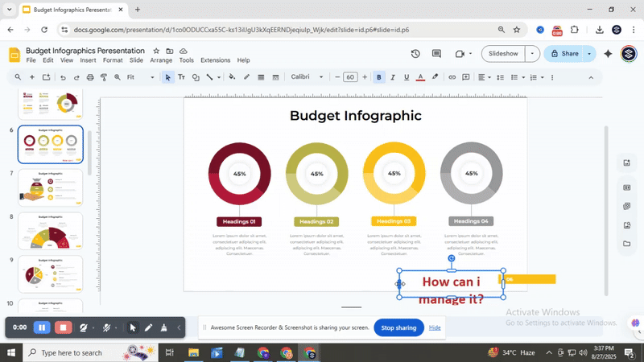Toggle Underline formatting button
The height and width of the screenshot is (362, 644).
[407, 77]
